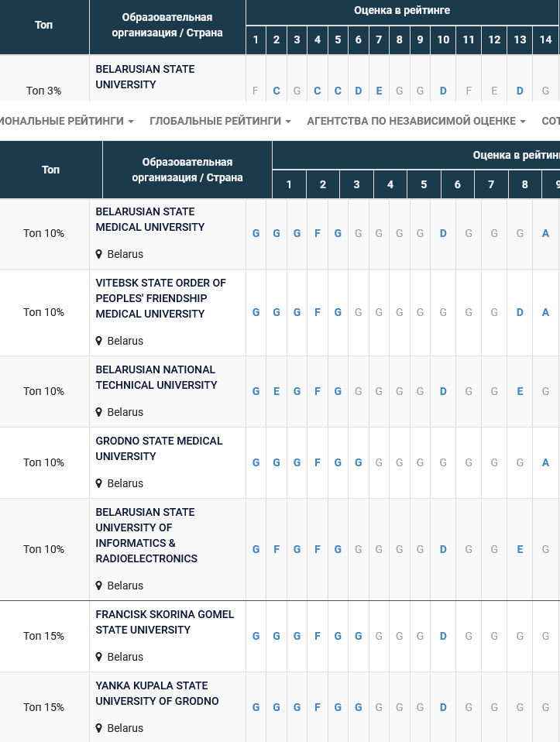Click the D grade in Belarusian State Medical University row

pos(443,233)
